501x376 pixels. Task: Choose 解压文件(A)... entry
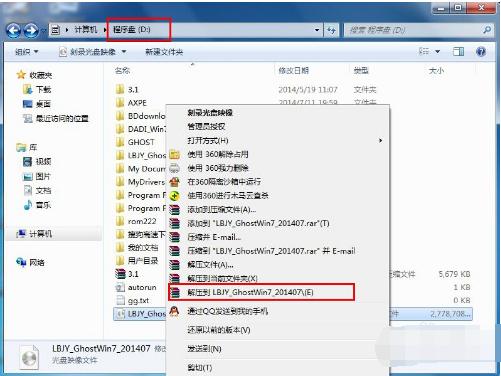pyautogui.click(x=210, y=265)
